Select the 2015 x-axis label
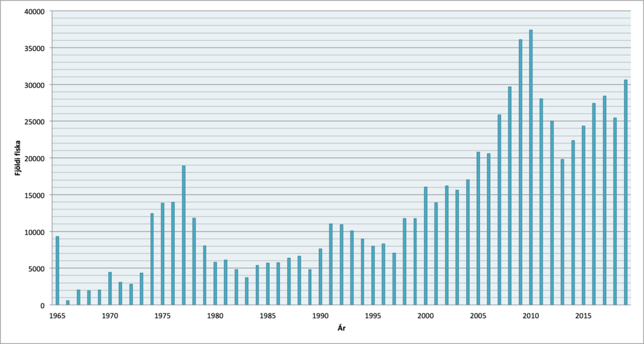 (x=583, y=316)
